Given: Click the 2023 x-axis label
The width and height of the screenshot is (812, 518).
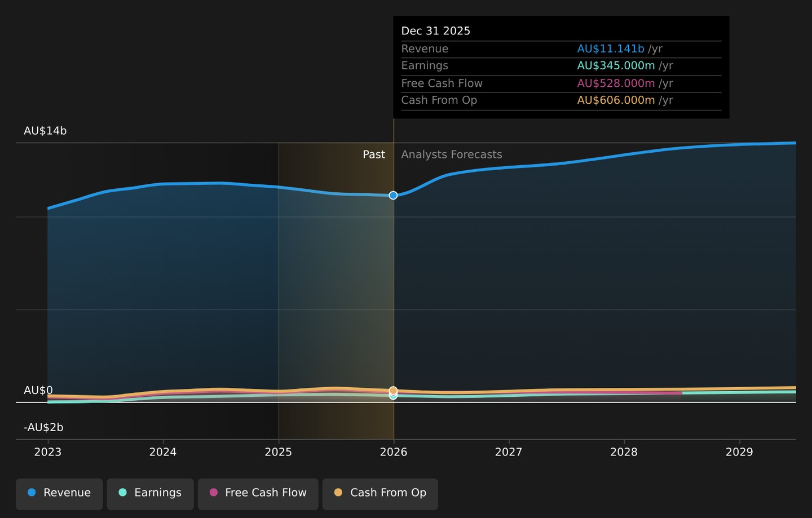Looking at the screenshot, I should tap(48, 452).
